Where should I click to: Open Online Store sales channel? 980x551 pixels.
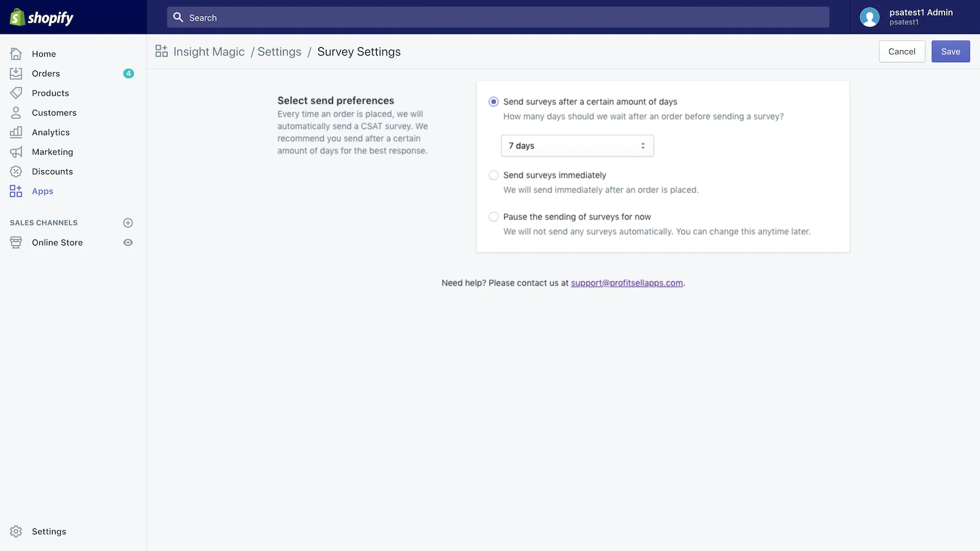coord(57,242)
